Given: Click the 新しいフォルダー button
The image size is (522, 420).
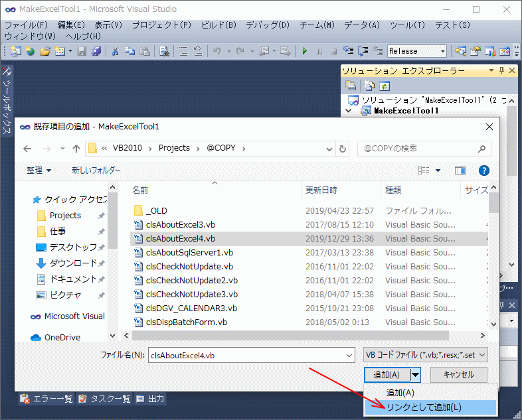Looking at the screenshot, I should [x=96, y=171].
